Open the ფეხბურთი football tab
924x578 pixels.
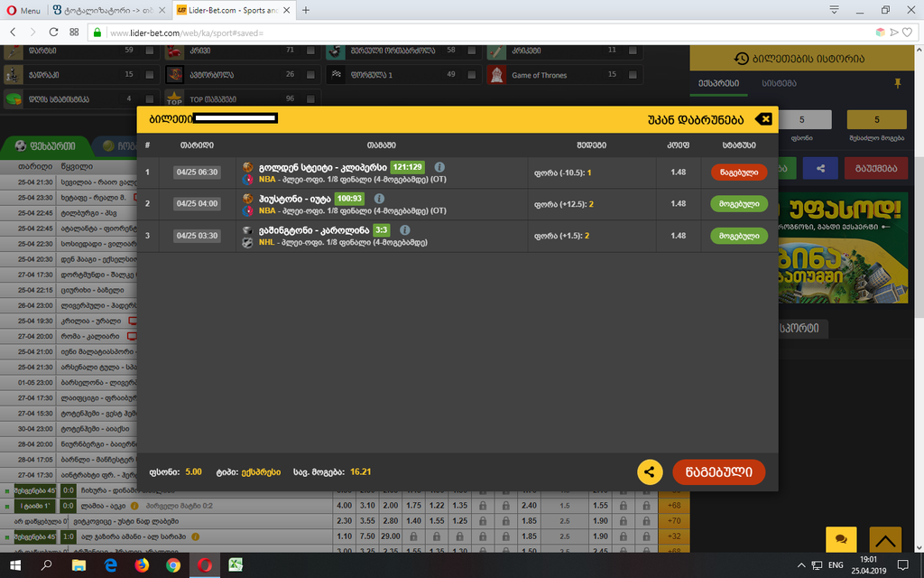tap(46, 145)
